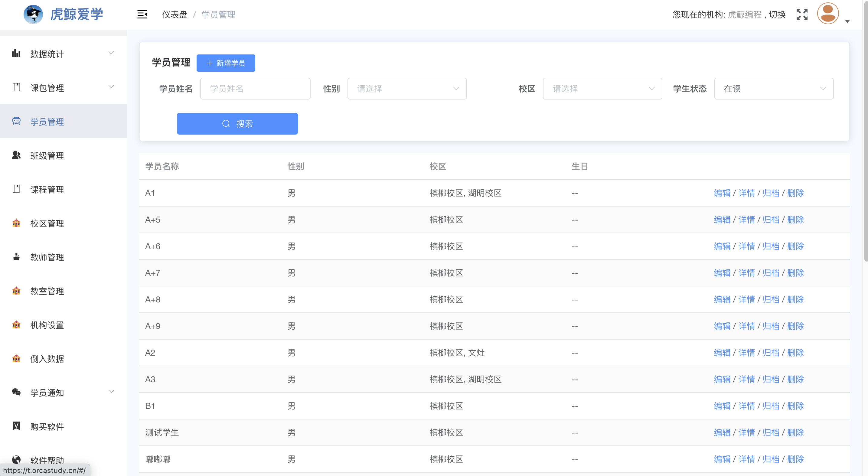Focus the 学员姓名 input field
This screenshot has height=476, width=868.
[x=255, y=89]
